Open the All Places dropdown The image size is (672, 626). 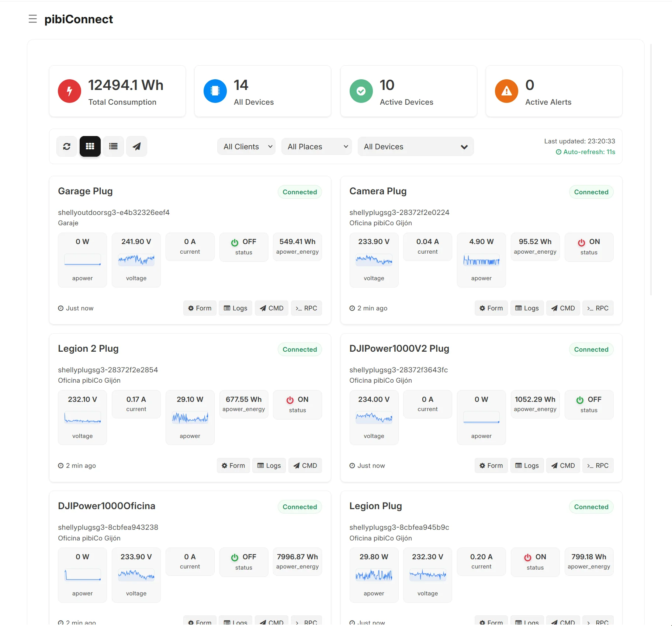pyautogui.click(x=316, y=146)
